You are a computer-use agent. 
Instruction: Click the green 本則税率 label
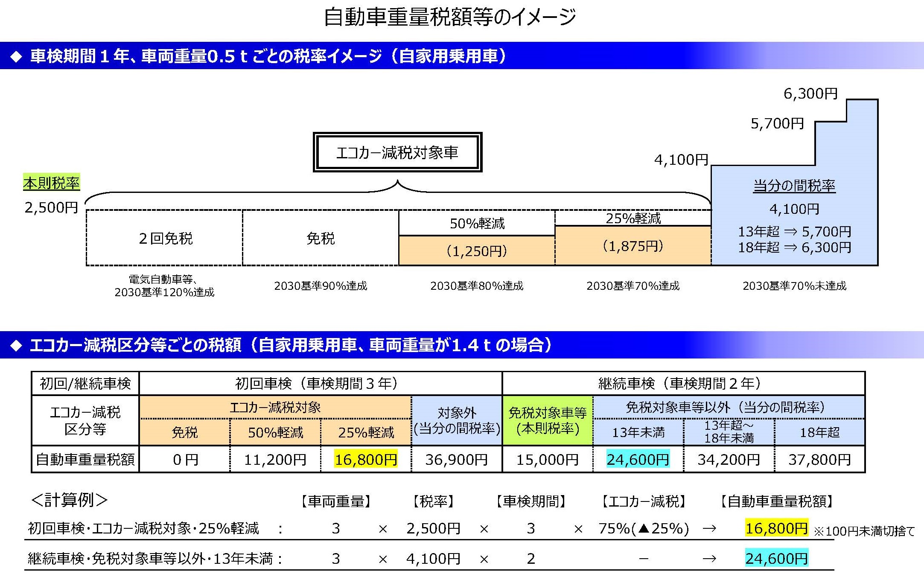[x=51, y=183]
